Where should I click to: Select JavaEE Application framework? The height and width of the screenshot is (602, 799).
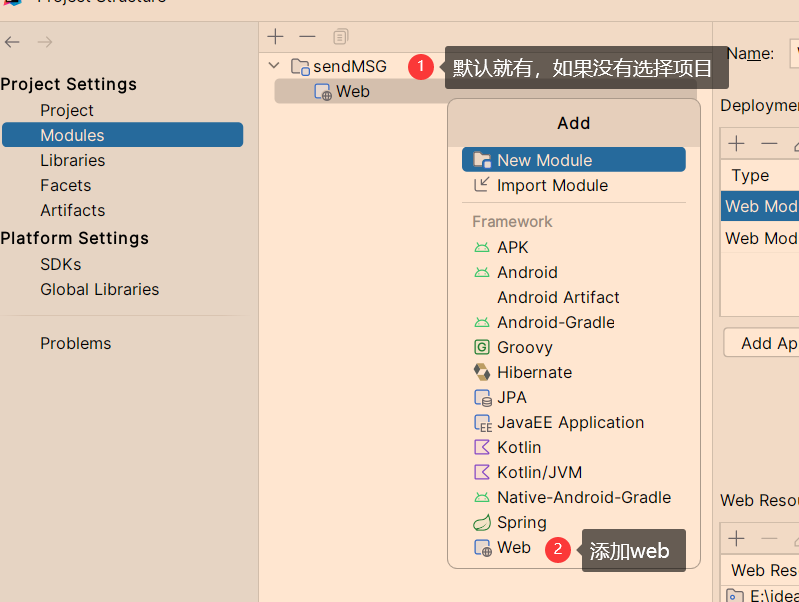(x=570, y=422)
